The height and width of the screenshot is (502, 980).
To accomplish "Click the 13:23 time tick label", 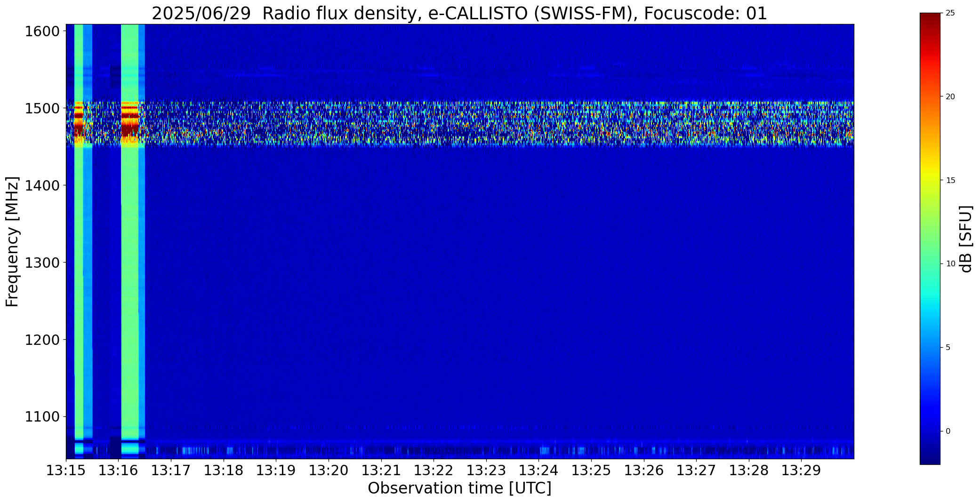I will tap(486, 470).
